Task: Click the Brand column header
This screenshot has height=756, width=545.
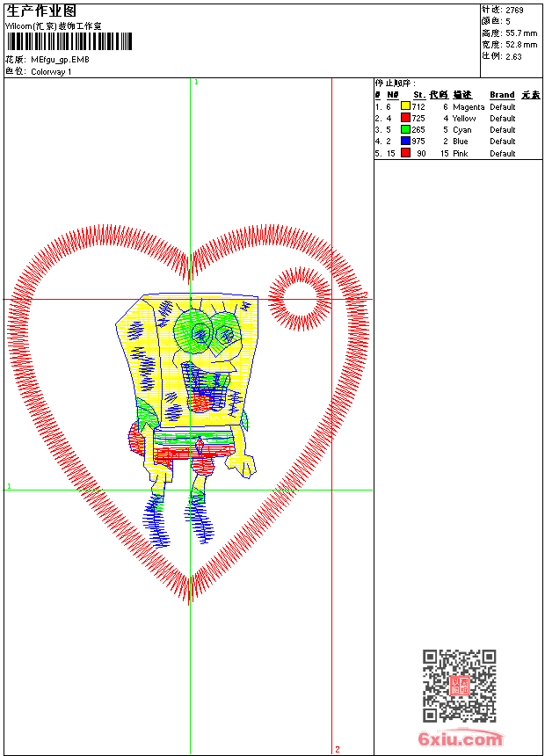Action: click(502, 95)
